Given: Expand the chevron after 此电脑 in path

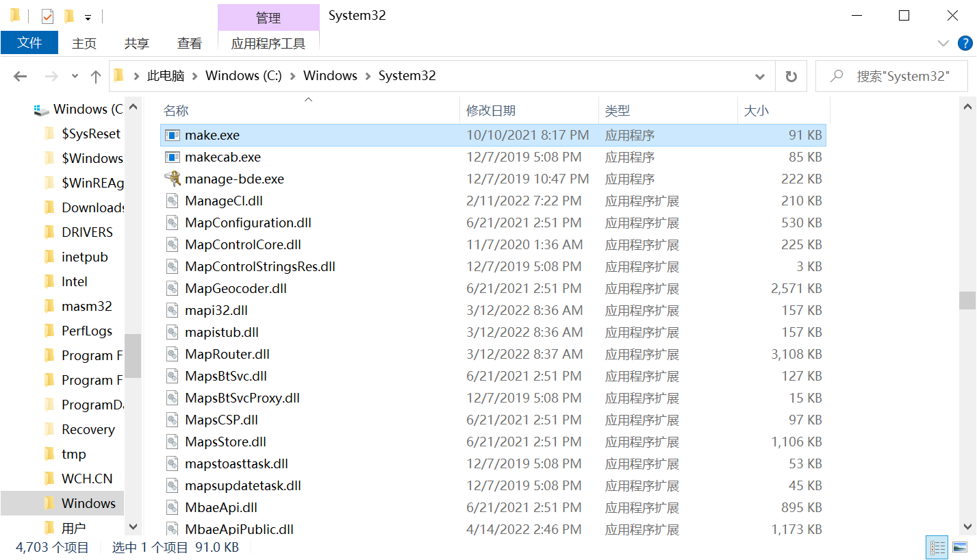Looking at the screenshot, I should pyautogui.click(x=194, y=76).
